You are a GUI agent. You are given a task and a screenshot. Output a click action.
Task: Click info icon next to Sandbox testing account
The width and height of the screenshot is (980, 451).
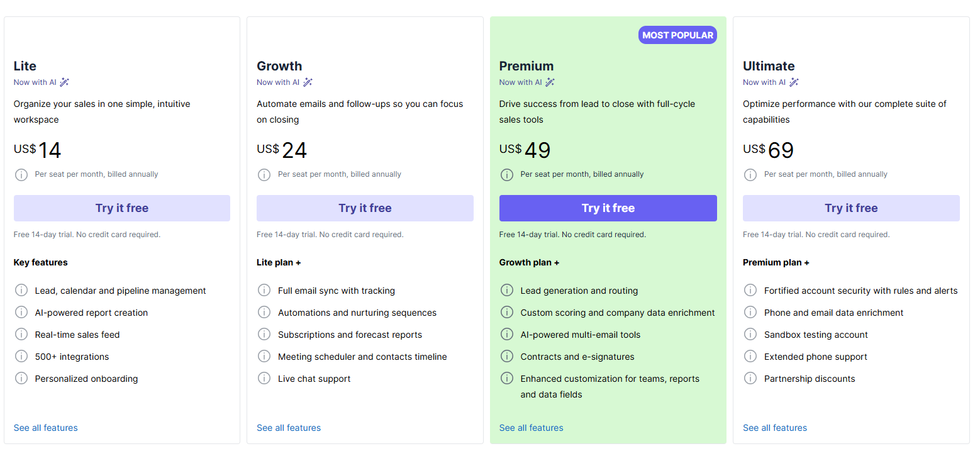[x=750, y=335]
